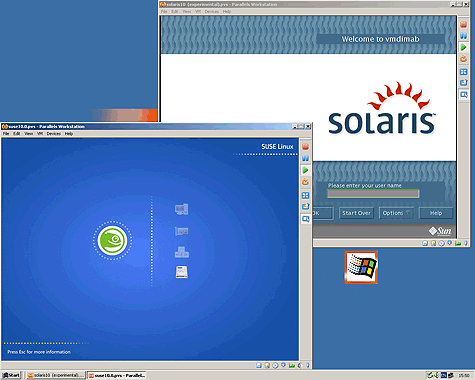Open the File menu in Solaris window
The width and height of the screenshot is (475, 380).
coord(164,11)
